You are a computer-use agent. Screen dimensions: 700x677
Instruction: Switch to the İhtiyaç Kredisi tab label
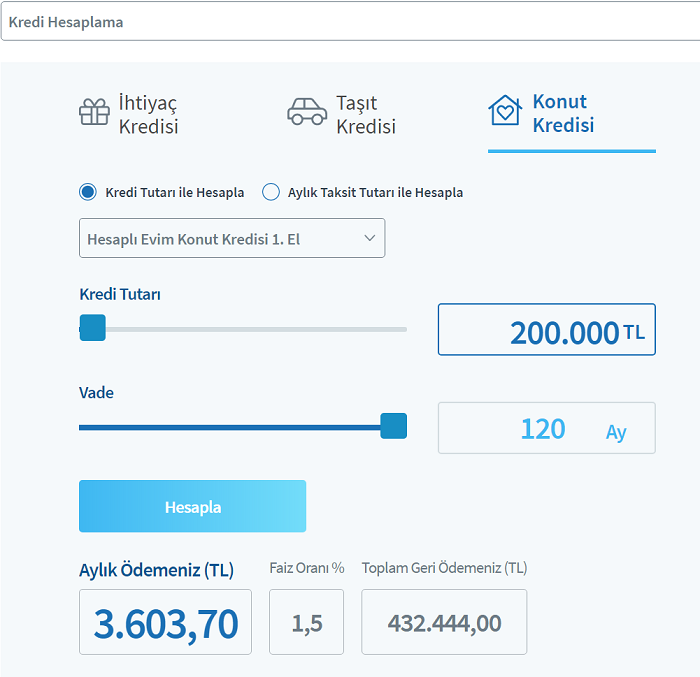[x=147, y=115]
